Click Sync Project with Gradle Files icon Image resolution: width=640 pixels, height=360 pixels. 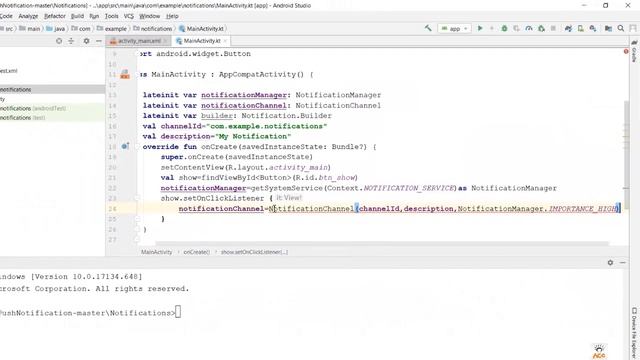(568, 28)
